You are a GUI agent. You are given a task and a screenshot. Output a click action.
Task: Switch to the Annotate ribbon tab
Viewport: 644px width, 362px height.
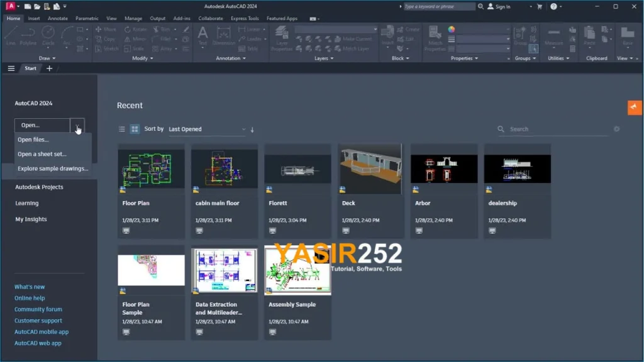[57, 18]
